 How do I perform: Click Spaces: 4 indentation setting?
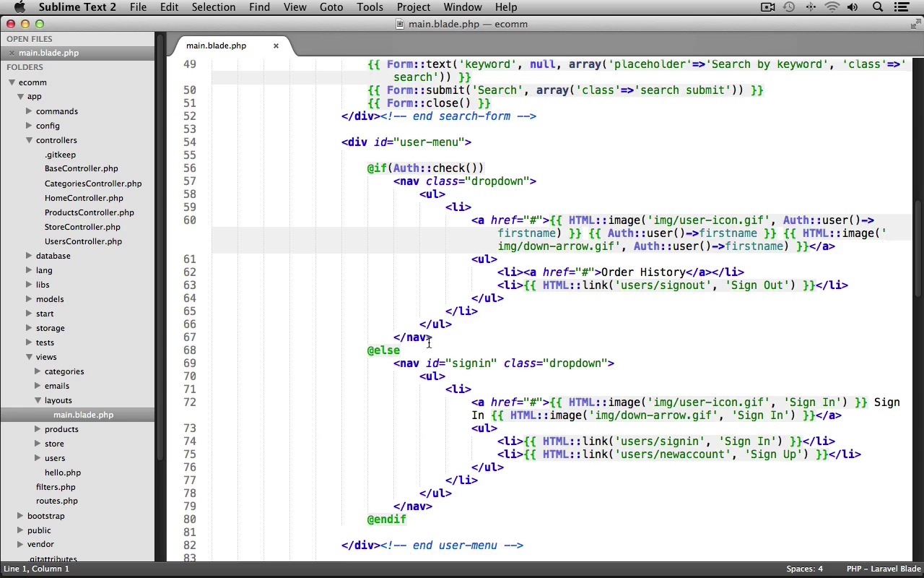(x=804, y=569)
